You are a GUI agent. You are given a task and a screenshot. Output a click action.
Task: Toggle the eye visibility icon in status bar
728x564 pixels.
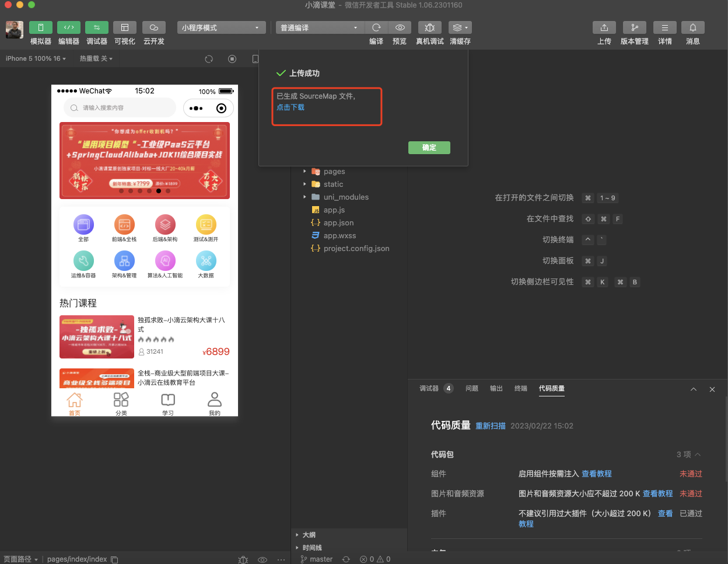262,559
